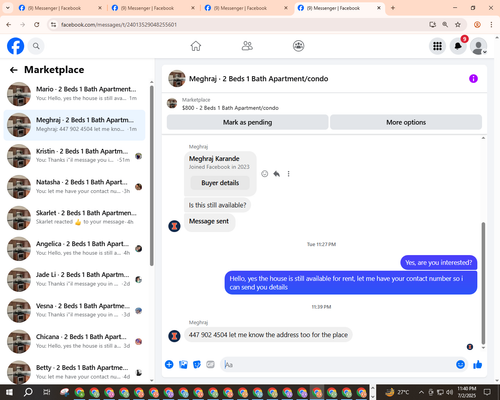Open the emoji picker in message box
500x400 pixels.
(460, 364)
